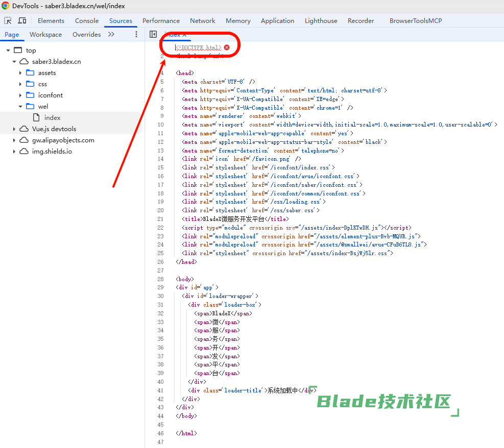Click the Chrome icon in the title bar
This screenshot has height=448, width=504.
(x=6, y=6)
